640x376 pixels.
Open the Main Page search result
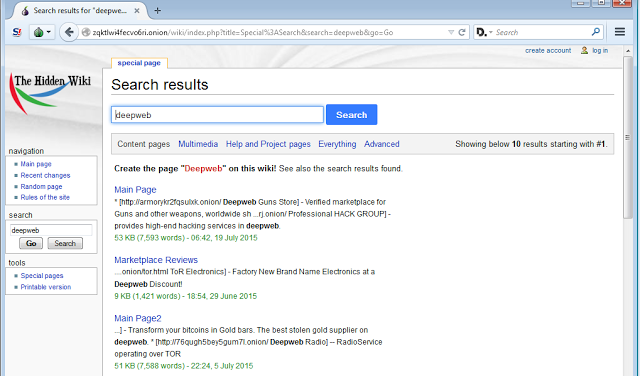pos(135,190)
